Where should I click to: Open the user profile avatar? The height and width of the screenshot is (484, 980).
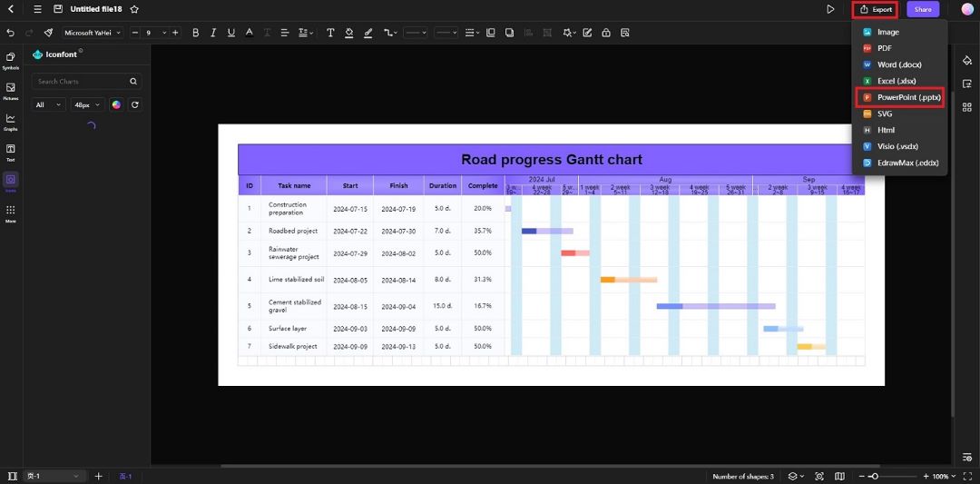point(967,9)
